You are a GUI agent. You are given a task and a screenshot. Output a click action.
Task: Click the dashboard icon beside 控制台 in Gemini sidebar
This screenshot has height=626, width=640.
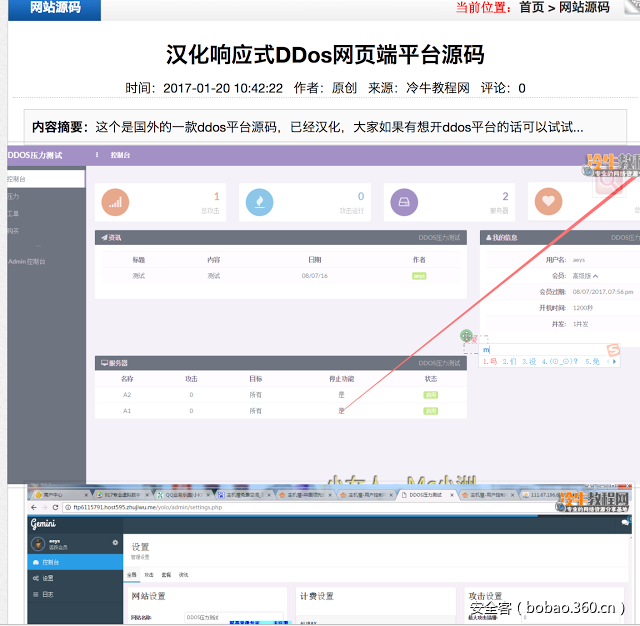36,562
